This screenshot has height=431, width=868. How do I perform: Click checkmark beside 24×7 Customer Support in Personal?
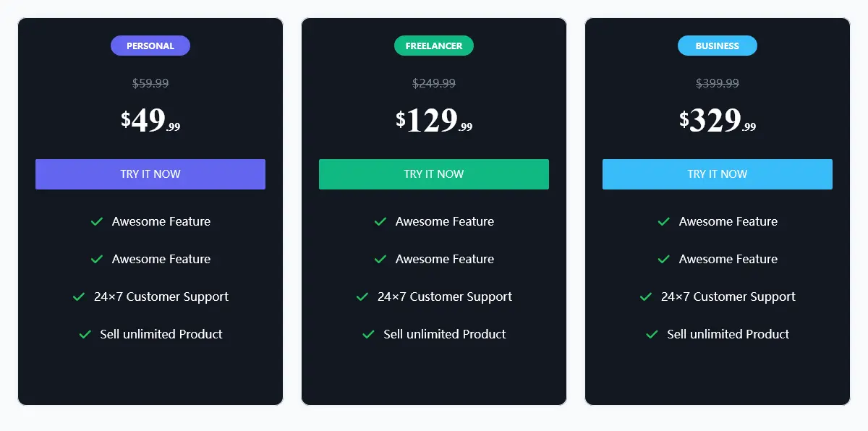point(79,296)
